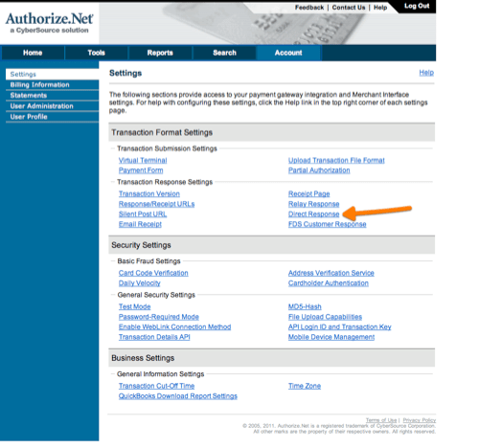This screenshot has height=448, width=479.
Task: Click the Virtual Terminal link
Action: pos(143,161)
